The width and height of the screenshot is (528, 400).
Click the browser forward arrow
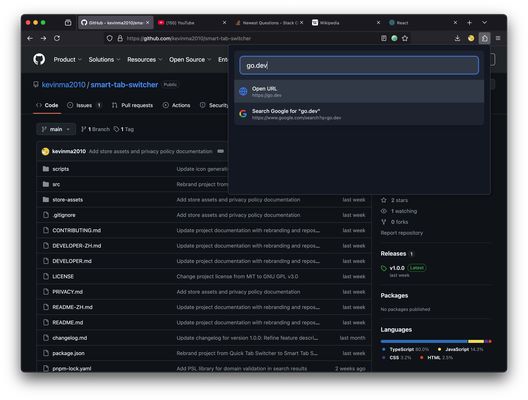point(43,38)
